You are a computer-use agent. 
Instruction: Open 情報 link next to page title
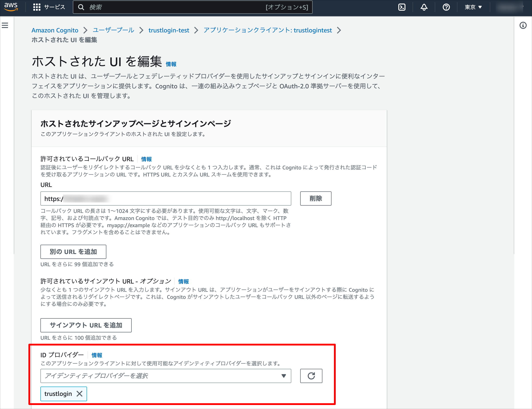coord(171,64)
